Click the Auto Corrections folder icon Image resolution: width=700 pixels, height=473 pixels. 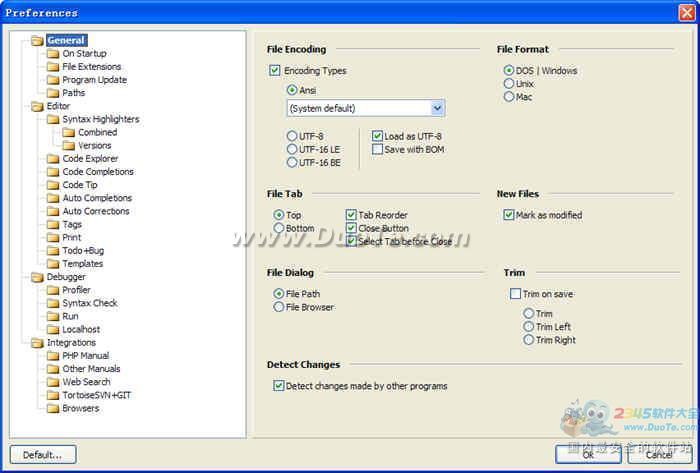click(x=53, y=211)
